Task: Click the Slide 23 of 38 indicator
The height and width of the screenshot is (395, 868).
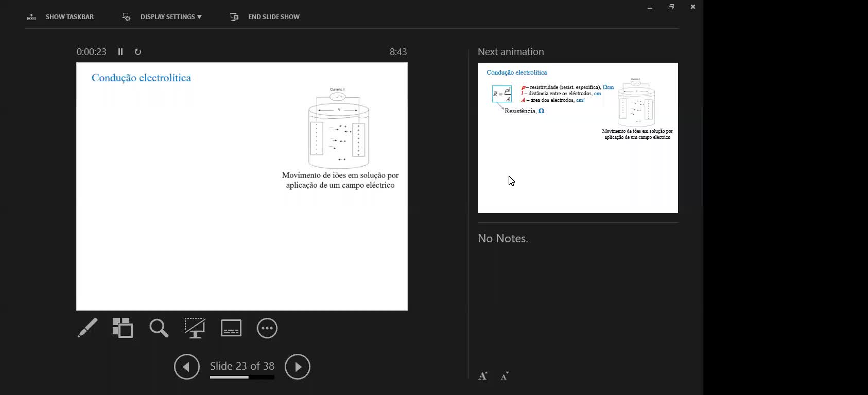Action: pyautogui.click(x=242, y=366)
